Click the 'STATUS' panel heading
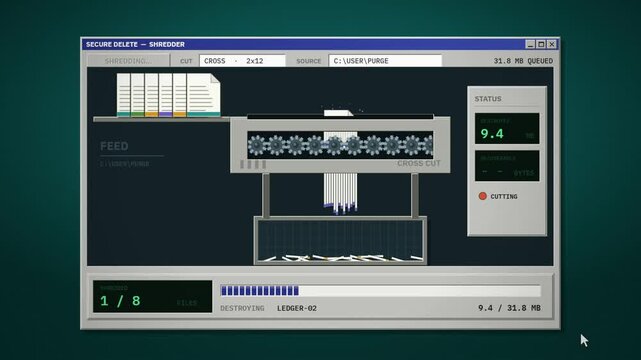This screenshot has width=641, height=360. point(488,99)
